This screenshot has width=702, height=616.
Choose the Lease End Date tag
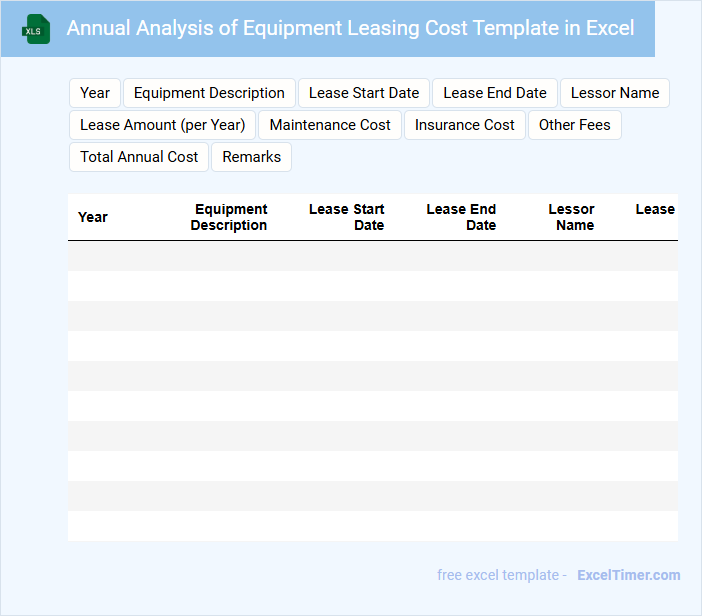pyautogui.click(x=495, y=93)
